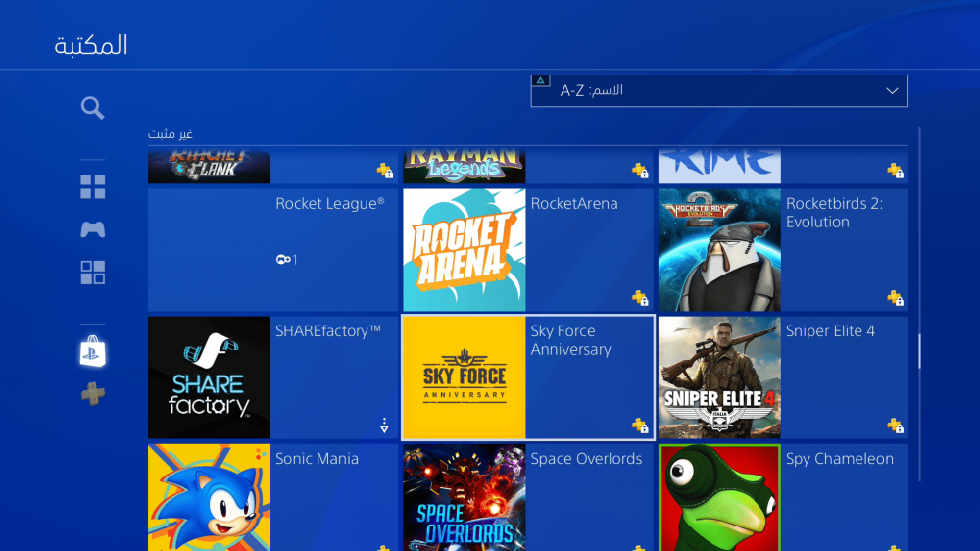This screenshot has width=980, height=551.
Task: Open Ratchet & Clank cover thumbnail
Action: point(210,167)
